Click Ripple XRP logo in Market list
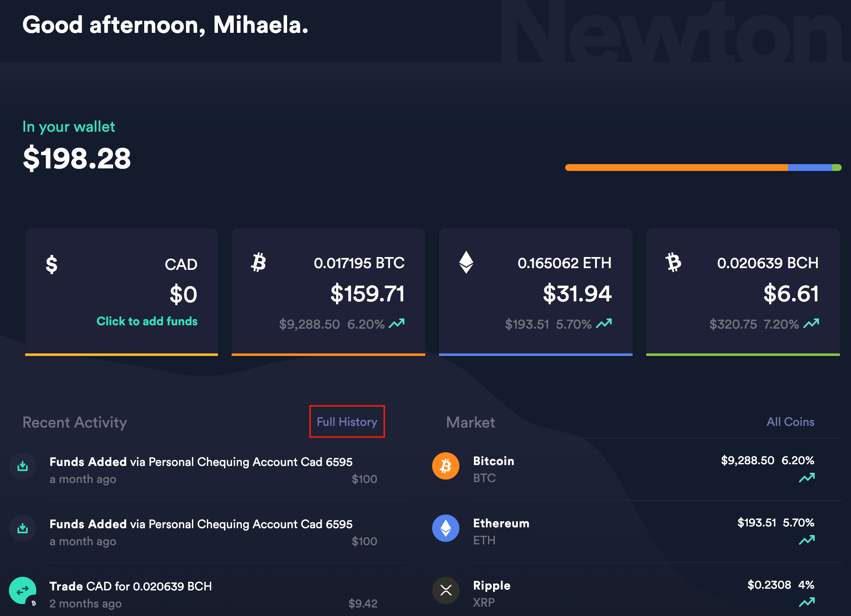 pyautogui.click(x=446, y=590)
